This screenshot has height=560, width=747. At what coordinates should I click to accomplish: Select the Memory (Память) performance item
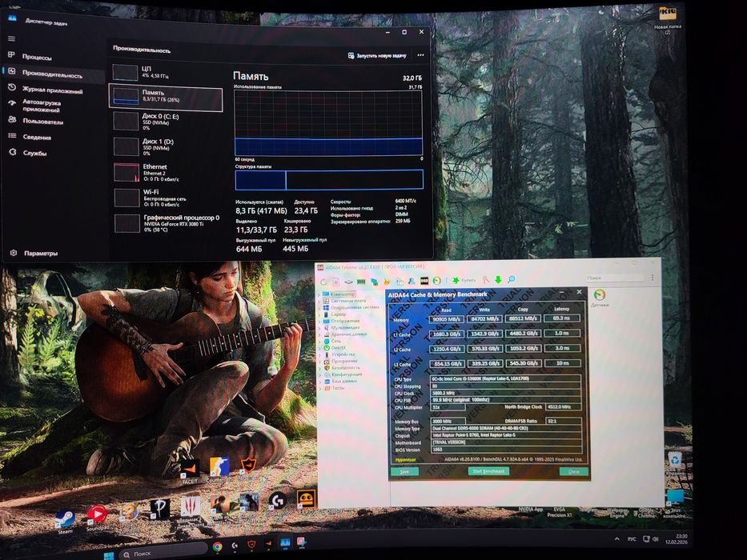(x=166, y=97)
